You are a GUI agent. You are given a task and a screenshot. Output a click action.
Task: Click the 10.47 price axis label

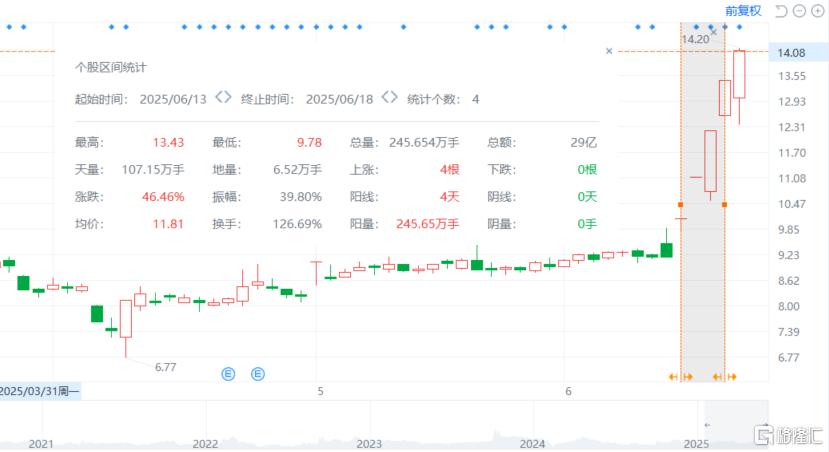tap(791, 204)
